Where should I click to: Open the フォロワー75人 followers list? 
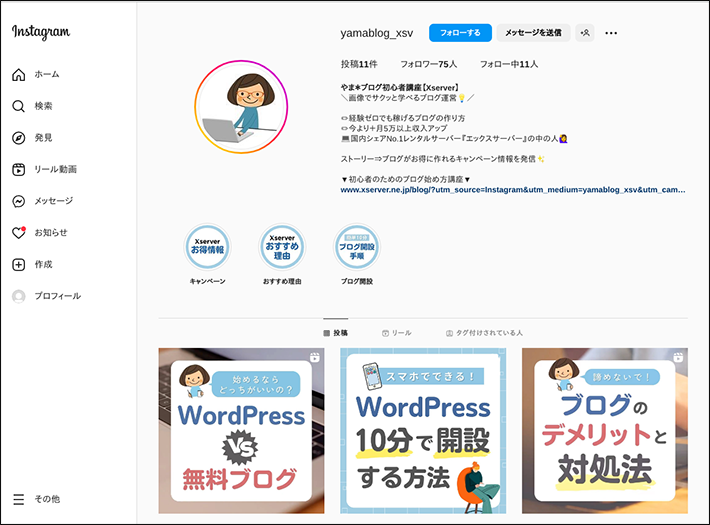coord(428,64)
